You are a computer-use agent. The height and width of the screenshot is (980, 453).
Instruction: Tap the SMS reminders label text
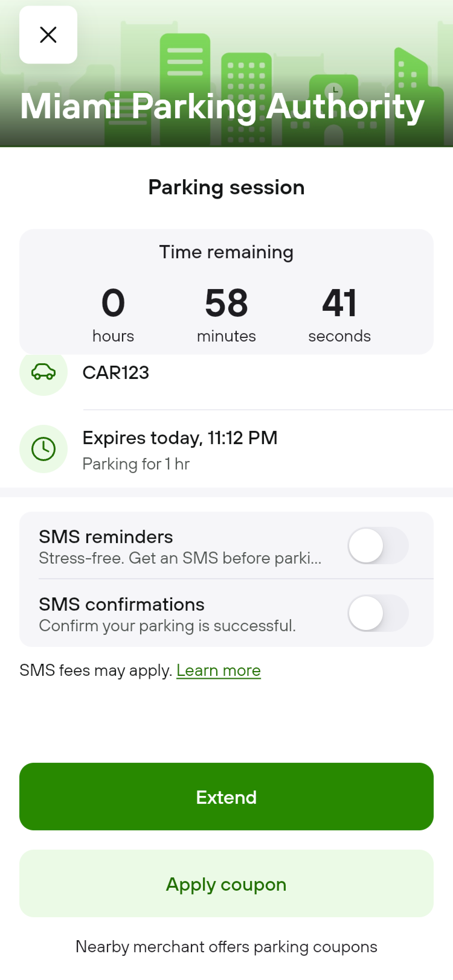pos(106,537)
